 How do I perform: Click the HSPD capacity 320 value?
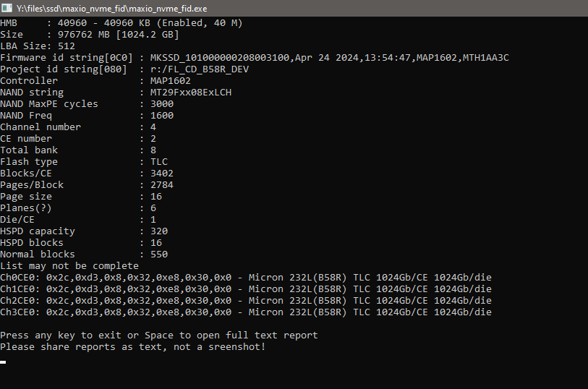coord(159,231)
